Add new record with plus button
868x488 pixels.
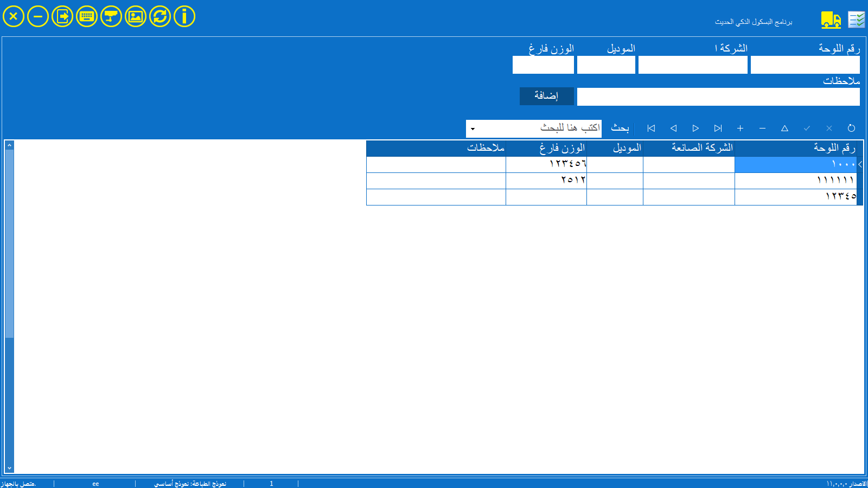(740, 129)
